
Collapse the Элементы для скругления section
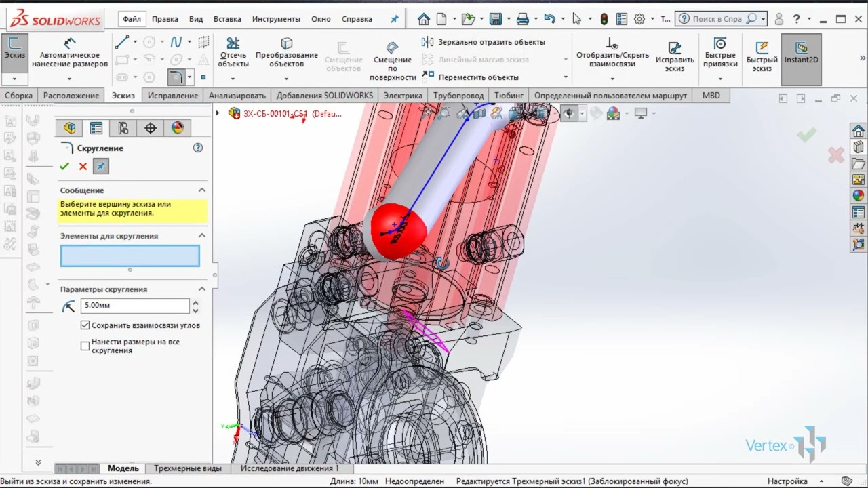pyautogui.click(x=201, y=236)
